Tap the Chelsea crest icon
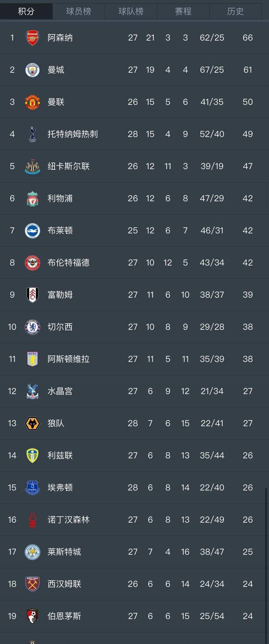This screenshot has width=269, height=644. click(32, 327)
